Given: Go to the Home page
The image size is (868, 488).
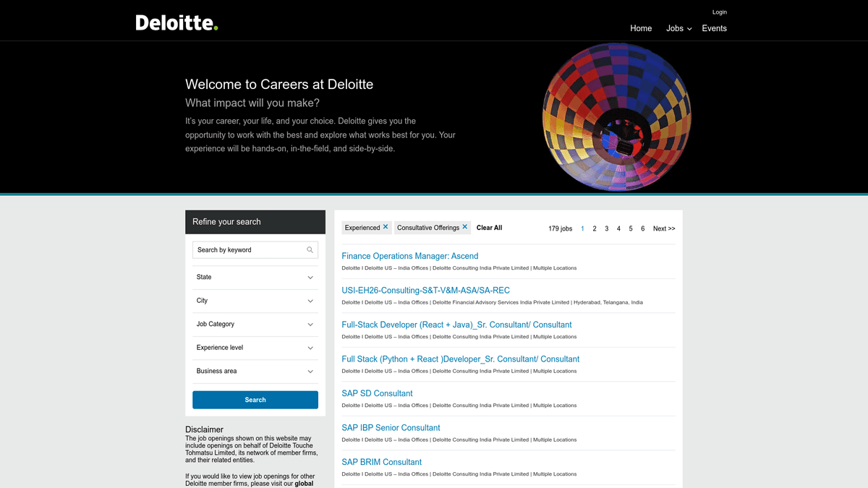Looking at the screenshot, I should coord(641,28).
